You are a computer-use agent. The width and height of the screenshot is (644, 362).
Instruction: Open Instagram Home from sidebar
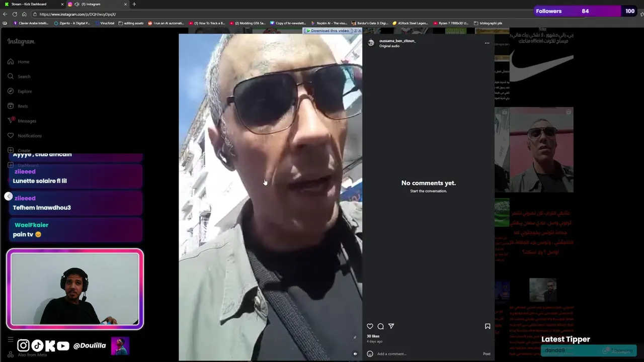19,62
